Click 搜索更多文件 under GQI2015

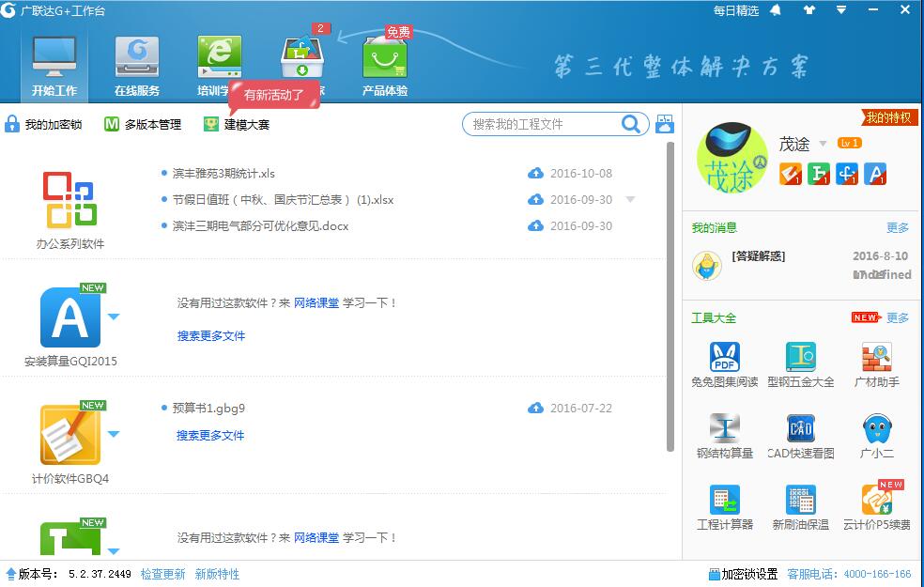(211, 336)
